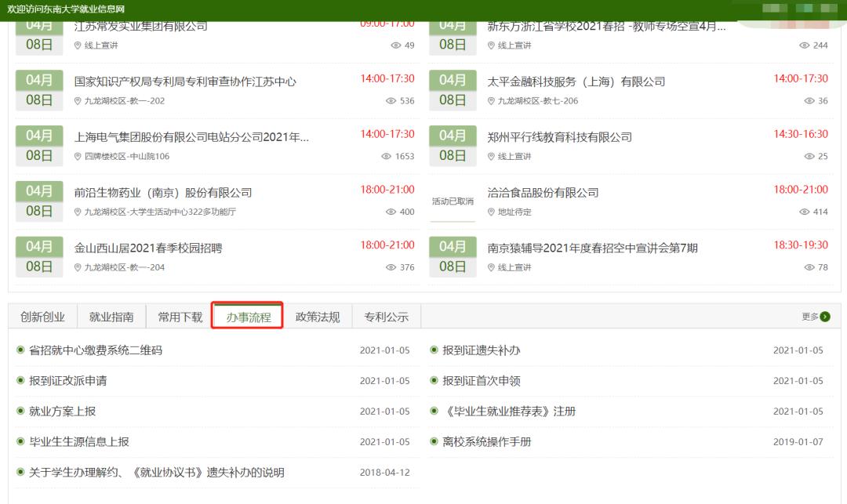The width and height of the screenshot is (847, 504).
Task: Open 郑州平行线教育科技有限公司 event
Action: pos(560,138)
